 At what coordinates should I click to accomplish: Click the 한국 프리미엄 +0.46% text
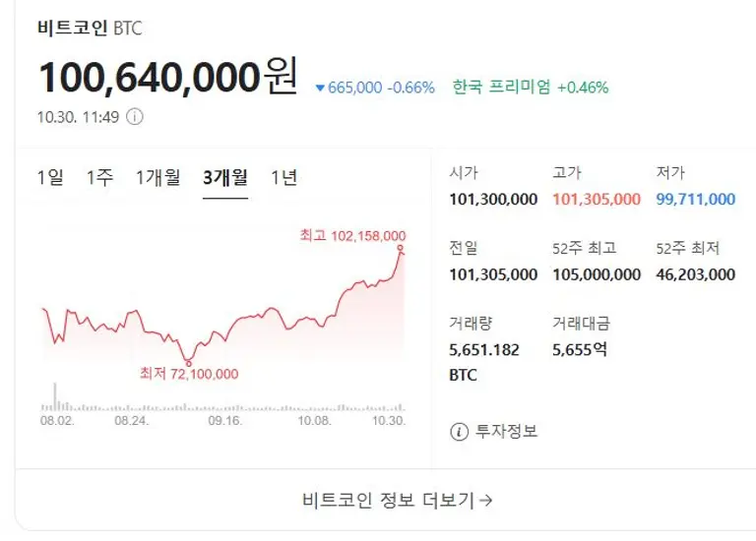pyautogui.click(x=531, y=88)
